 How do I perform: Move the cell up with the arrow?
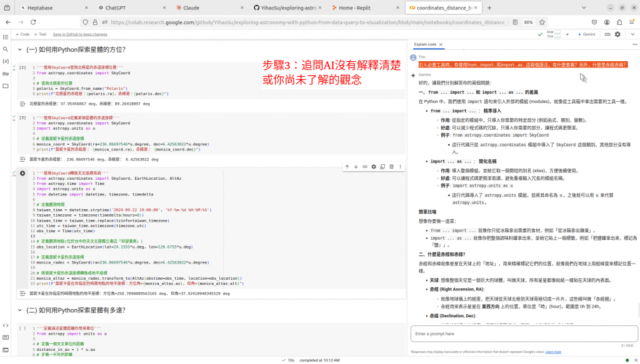tap(347, 166)
